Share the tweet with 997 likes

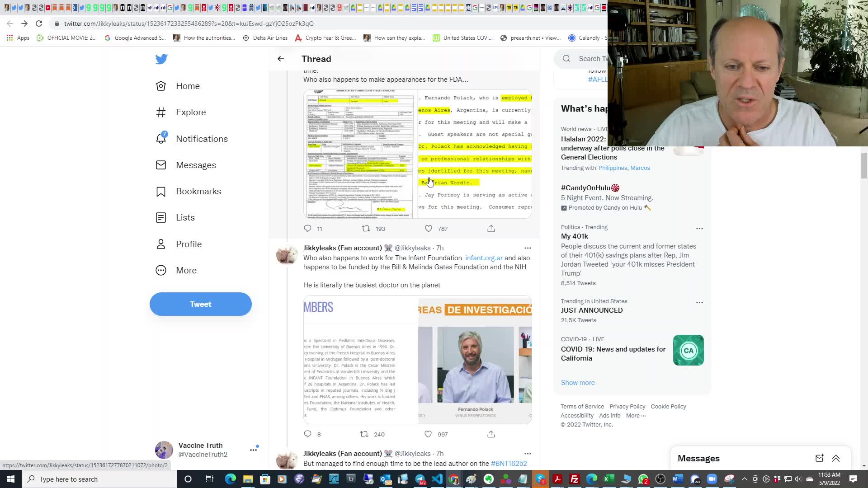coord(491,434)
